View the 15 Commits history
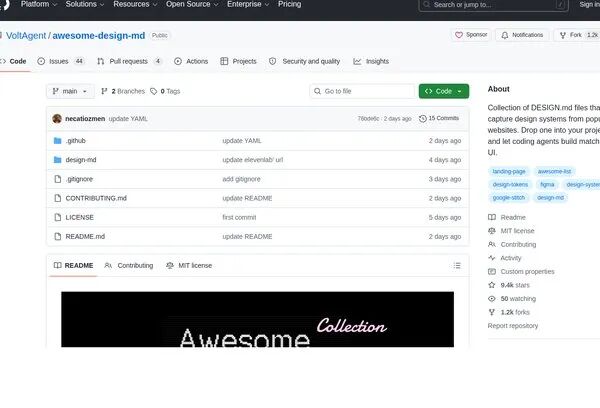The image size is (600, 408). tap(439, 118)
